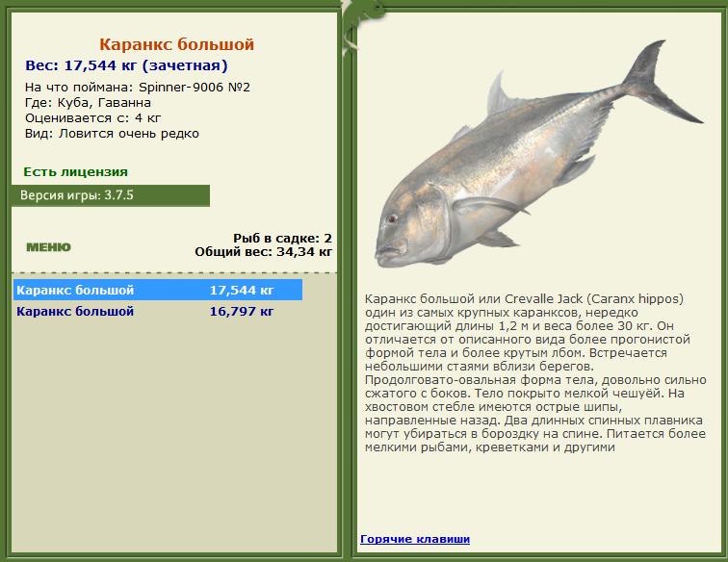Image resolution: width=728 pixels, height=562 pixels.
Task: Open the Горячие клавиши link
Action: click(x=415, y=539)
